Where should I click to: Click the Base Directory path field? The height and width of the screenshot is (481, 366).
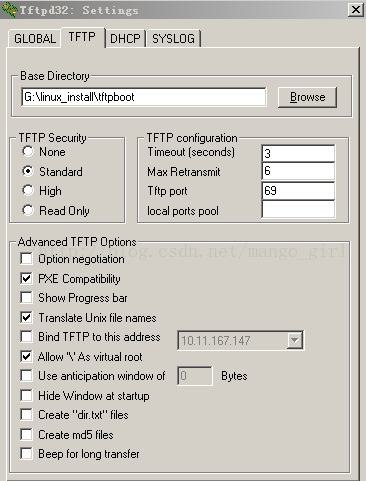coord(144,97)
